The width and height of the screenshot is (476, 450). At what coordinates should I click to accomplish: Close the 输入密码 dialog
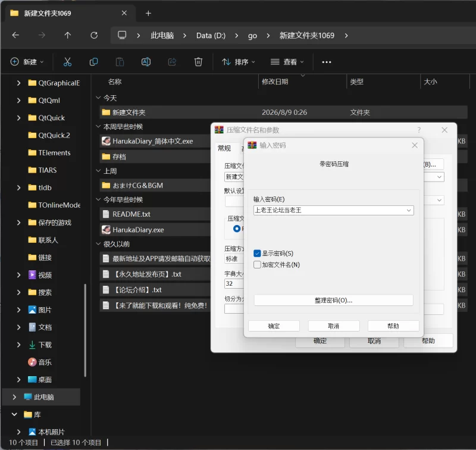click(x=415, y=145)
